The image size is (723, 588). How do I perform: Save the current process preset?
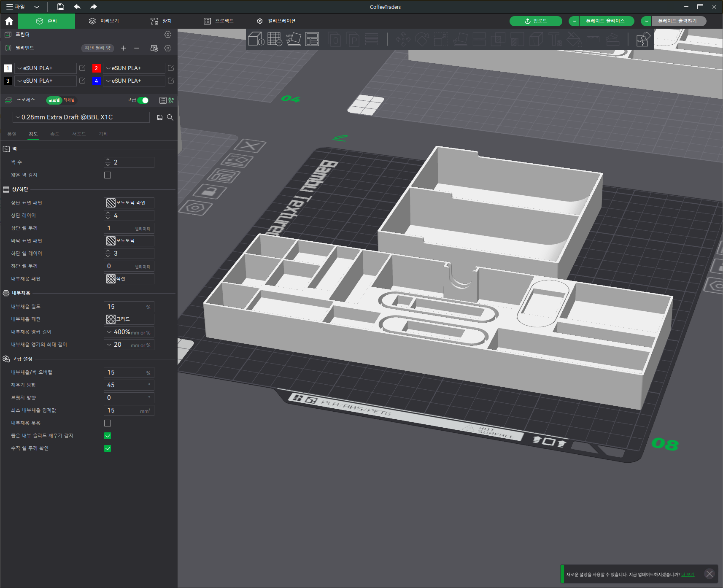pos(160,117)
